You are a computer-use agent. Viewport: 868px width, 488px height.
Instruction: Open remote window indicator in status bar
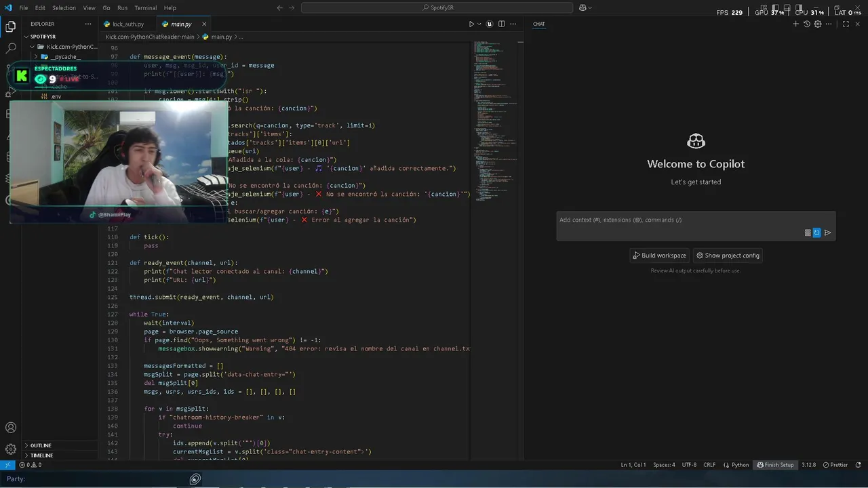coord(7,465)
